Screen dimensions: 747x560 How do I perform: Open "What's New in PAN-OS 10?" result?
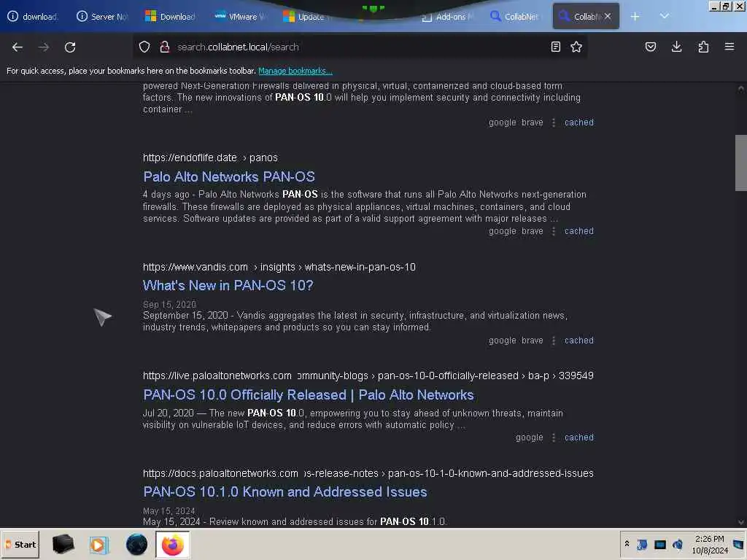pyautogui.click(x=228, y=285)
